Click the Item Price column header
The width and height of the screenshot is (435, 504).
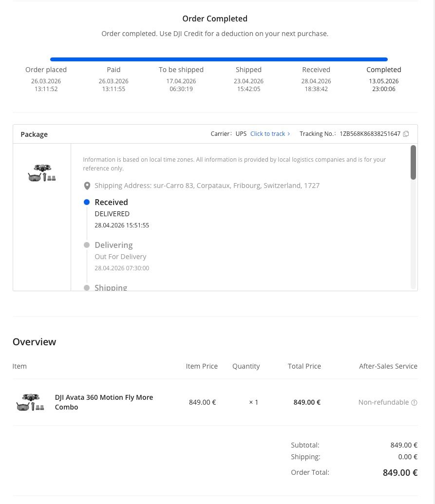[x=202, y=366]
